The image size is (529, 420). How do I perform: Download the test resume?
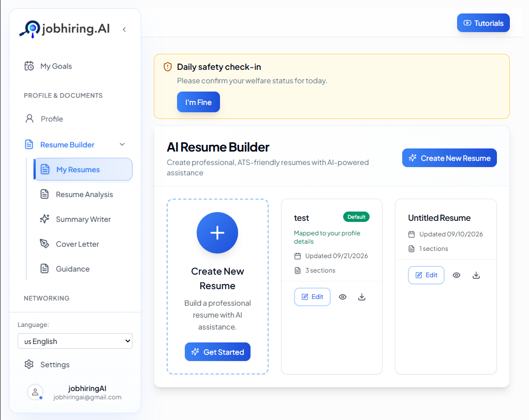[362, 297]
